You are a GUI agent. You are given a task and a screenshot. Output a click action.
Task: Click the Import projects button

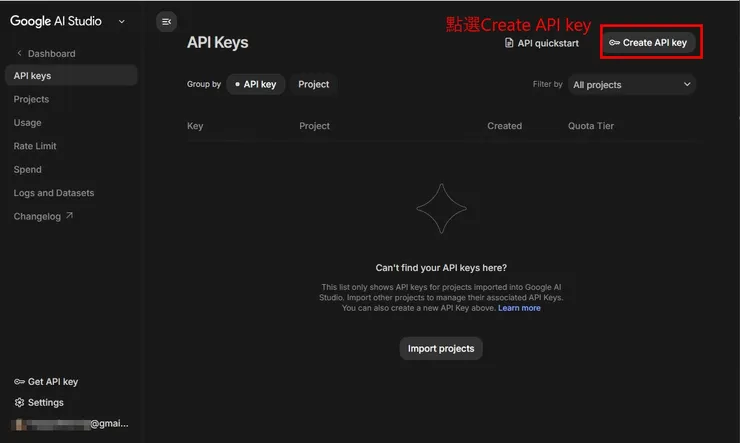[x=441, y=349]
